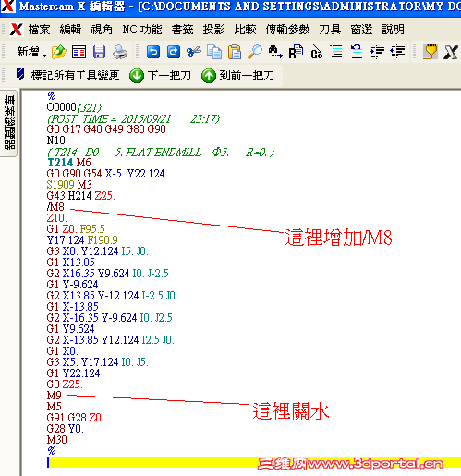Click the line 'G0 Z25.'
The height and width of the screenshot is (476, 461).
65,384
